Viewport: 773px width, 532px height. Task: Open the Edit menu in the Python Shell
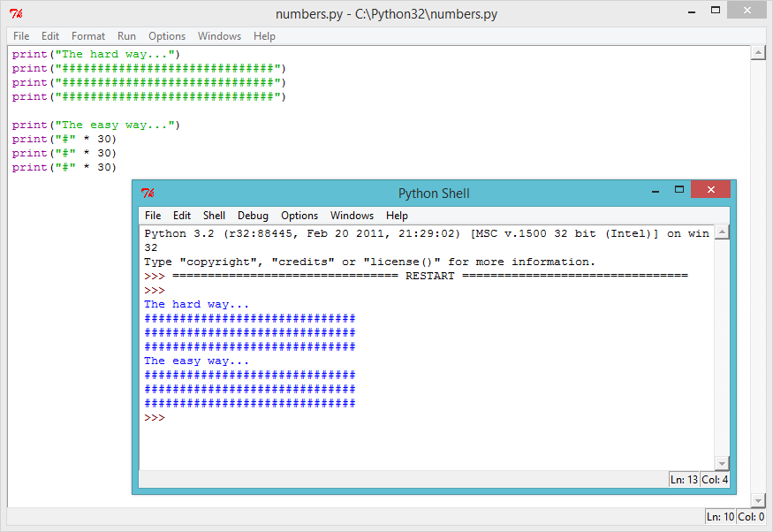click(182, 215)
